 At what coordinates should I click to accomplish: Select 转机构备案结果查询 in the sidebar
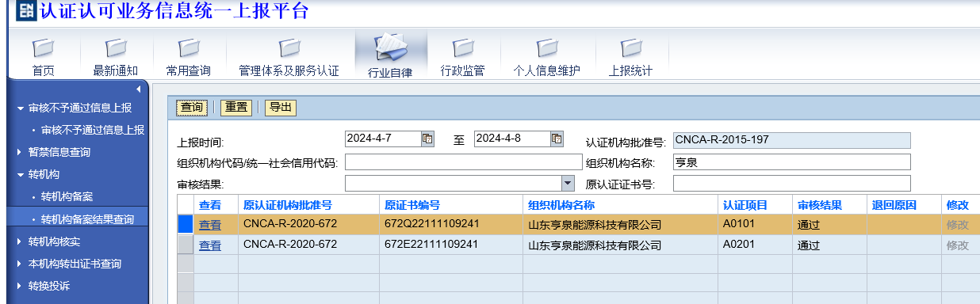pyautogui.click(x=87, y=219)
